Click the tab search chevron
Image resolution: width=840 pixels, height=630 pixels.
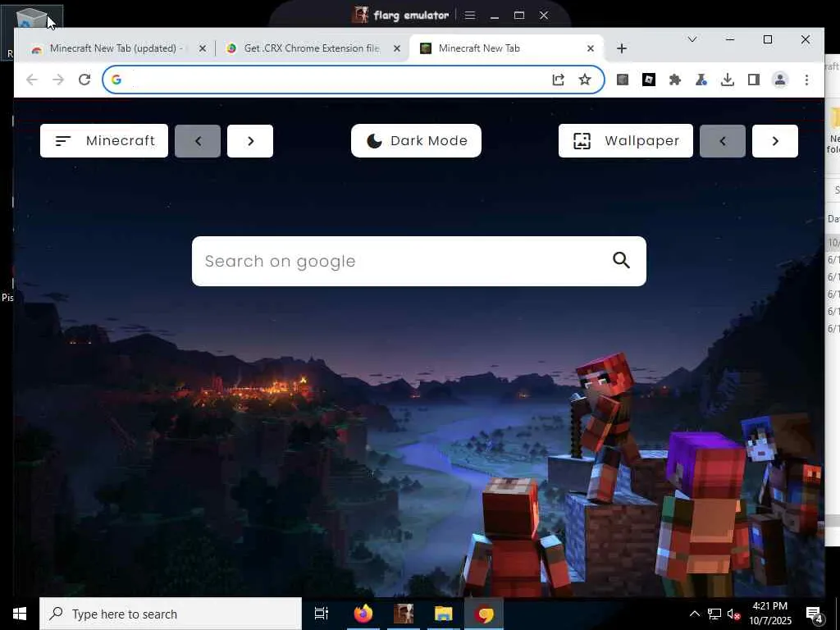692,39
